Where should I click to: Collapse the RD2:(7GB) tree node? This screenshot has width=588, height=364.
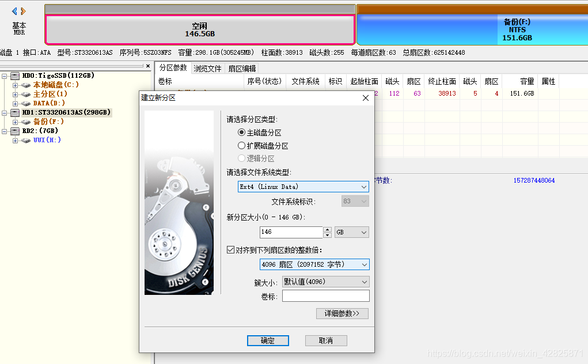(x=4, y=131)
